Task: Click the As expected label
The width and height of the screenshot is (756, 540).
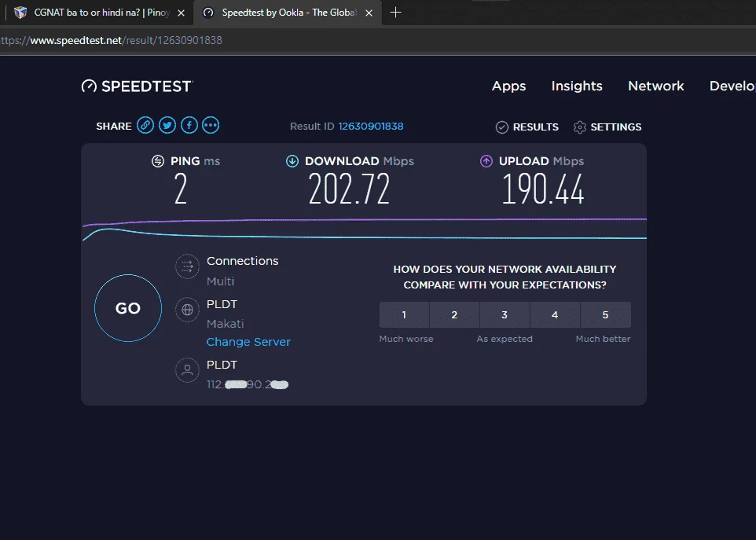Action: [505, 339]
